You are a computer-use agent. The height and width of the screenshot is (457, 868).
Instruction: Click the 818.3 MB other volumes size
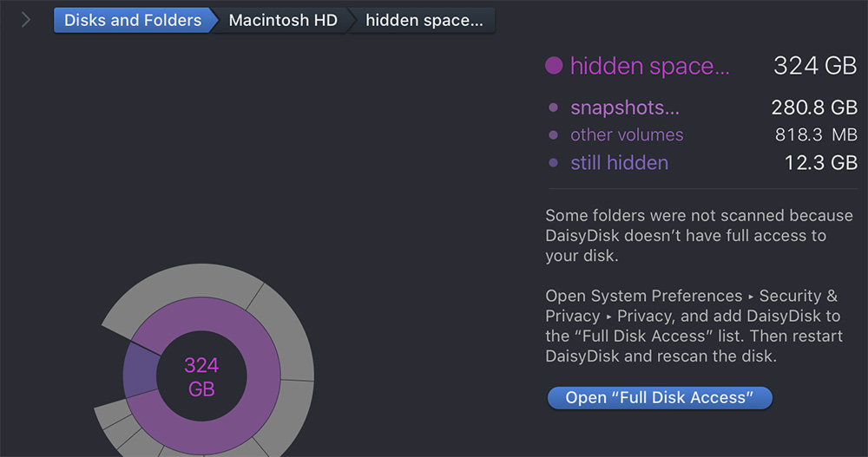click(815, 134)
